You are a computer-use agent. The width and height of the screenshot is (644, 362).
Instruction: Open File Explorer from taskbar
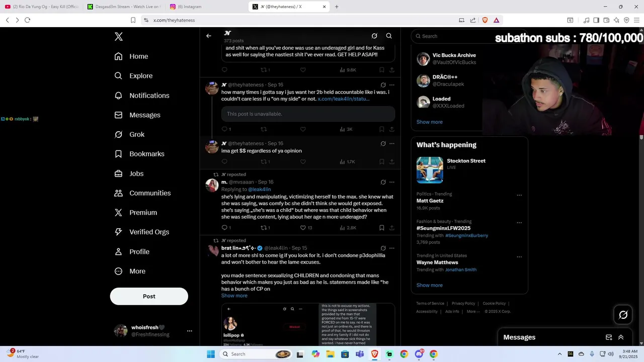(330, 354)
